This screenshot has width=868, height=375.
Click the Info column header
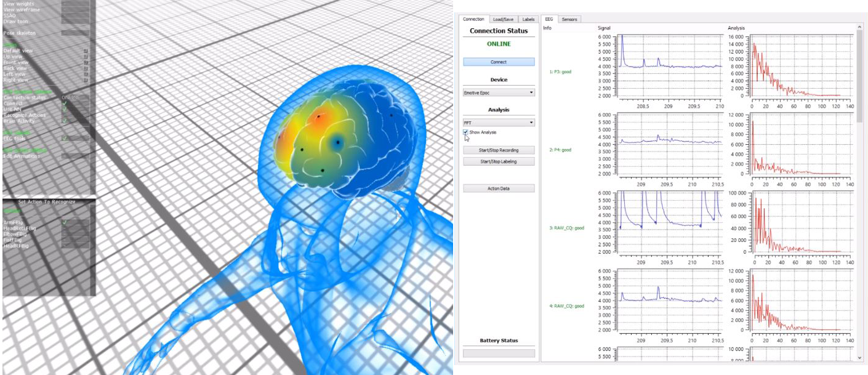pos(547,28)
